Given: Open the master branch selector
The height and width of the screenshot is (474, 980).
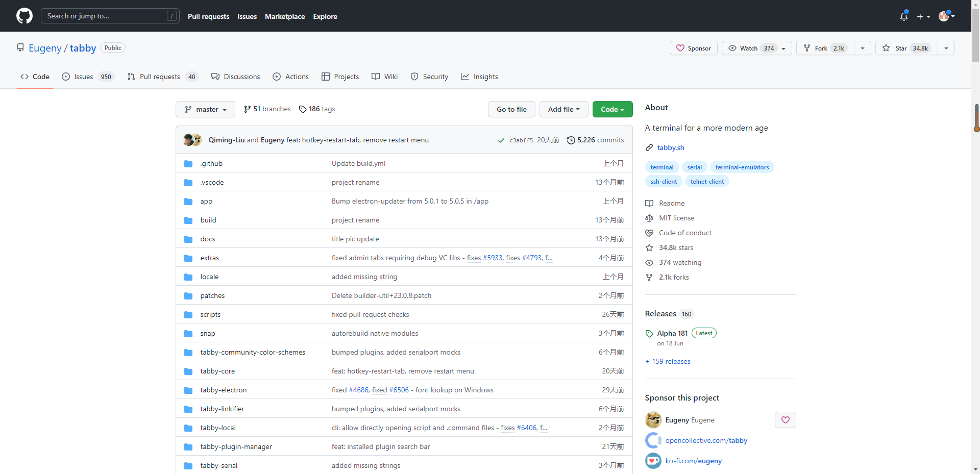Looking at the screenshot, I should pyautogui.click(x=205, y=109).
